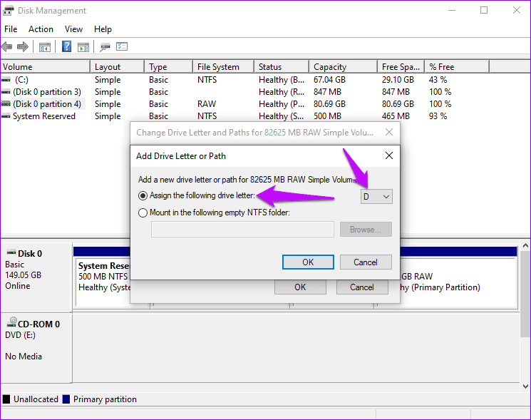The height and width of the screenshot is (420, 531).
Task: Click the CD-ROM 0 disc icon
Action: point(12,322)
